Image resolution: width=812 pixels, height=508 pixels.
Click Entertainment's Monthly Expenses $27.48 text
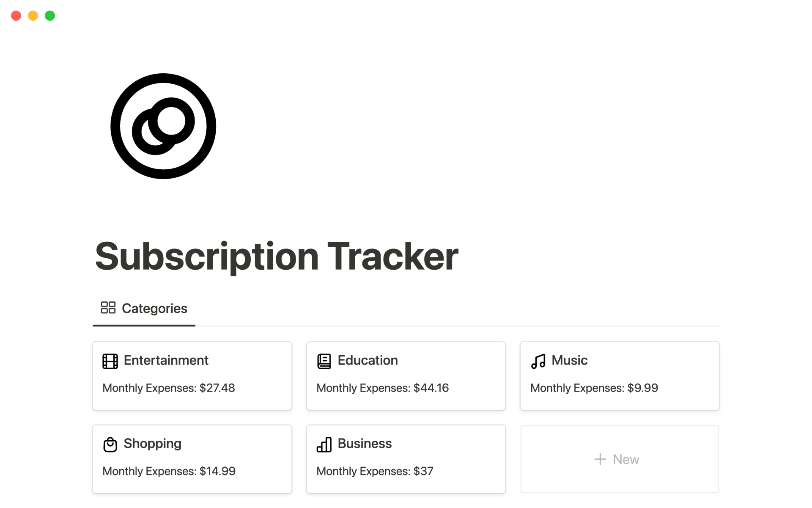pyautogui.click(x=168, y=388)
